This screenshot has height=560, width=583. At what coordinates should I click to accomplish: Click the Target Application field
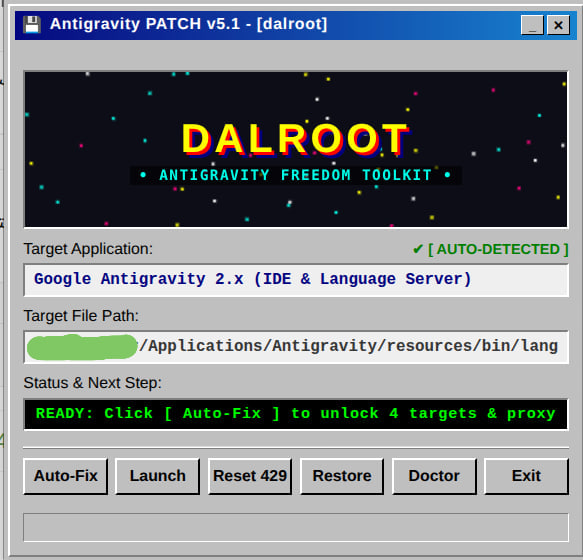click(296, 280)
